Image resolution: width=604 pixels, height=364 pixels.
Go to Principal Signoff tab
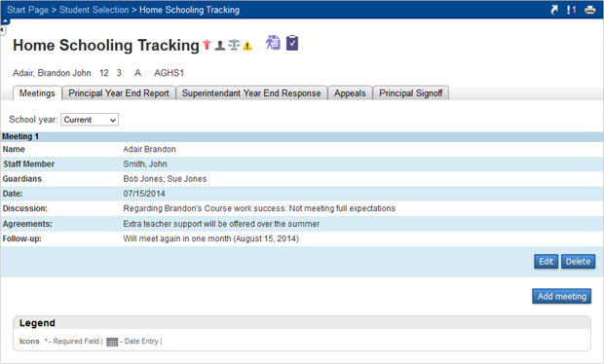pos(411,93)
